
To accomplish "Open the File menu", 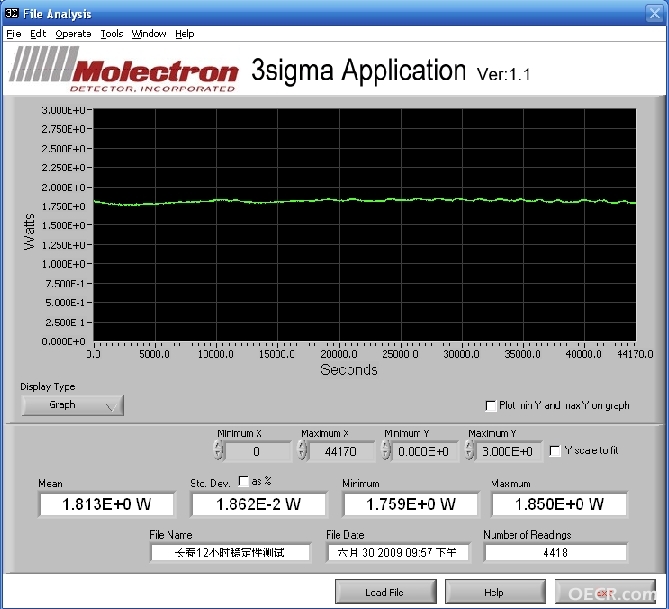I will point(14,34).
